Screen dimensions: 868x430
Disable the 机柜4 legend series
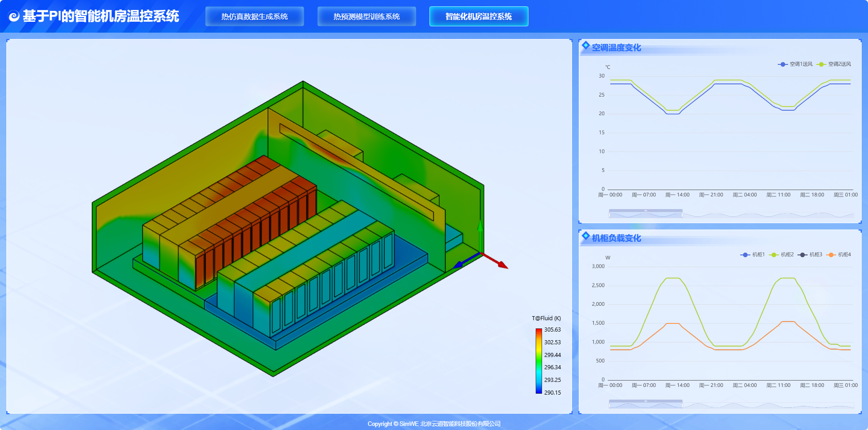[838, 255]
